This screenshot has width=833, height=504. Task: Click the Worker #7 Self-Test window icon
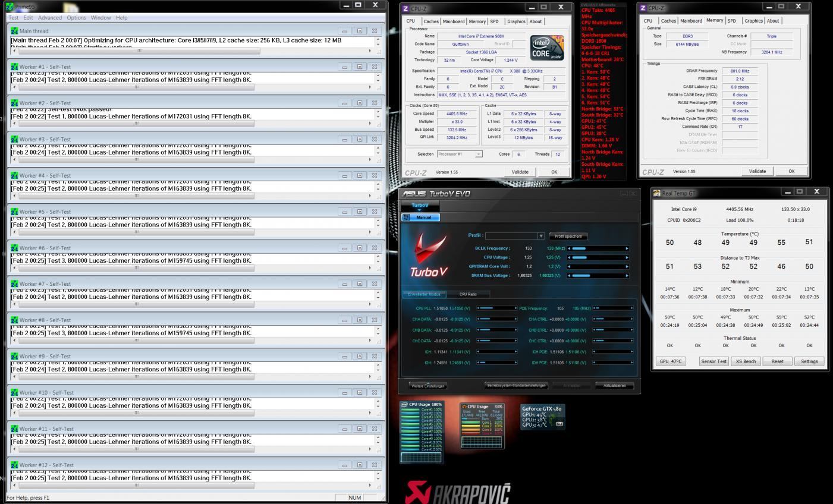click(x=15, y=283)
